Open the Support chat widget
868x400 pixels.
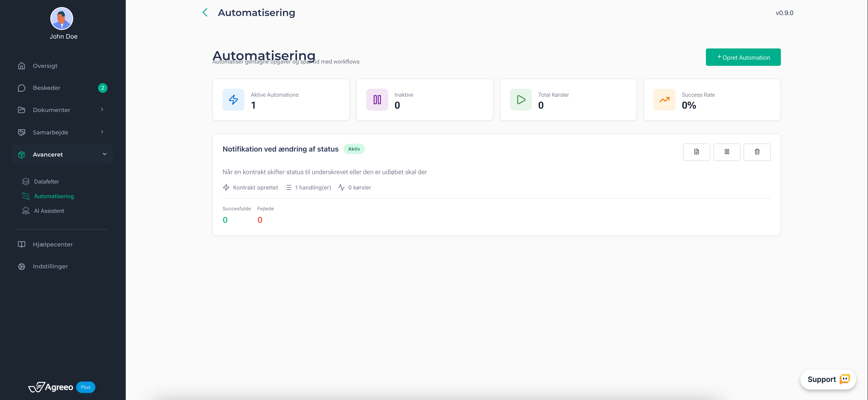[x=828, y=379]
